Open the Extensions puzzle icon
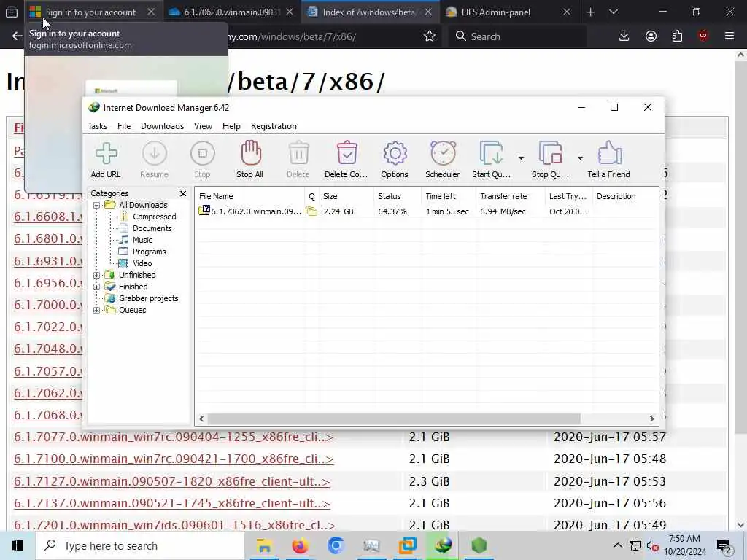The height and width of the screenshot is (560, 747). click(677, 36)
